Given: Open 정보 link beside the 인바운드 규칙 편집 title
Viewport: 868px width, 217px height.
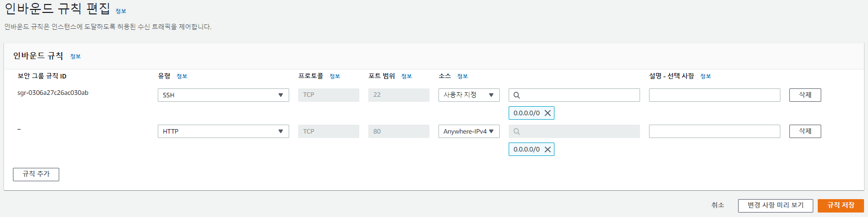Looking at the screenshot, I should pos(121,11).
